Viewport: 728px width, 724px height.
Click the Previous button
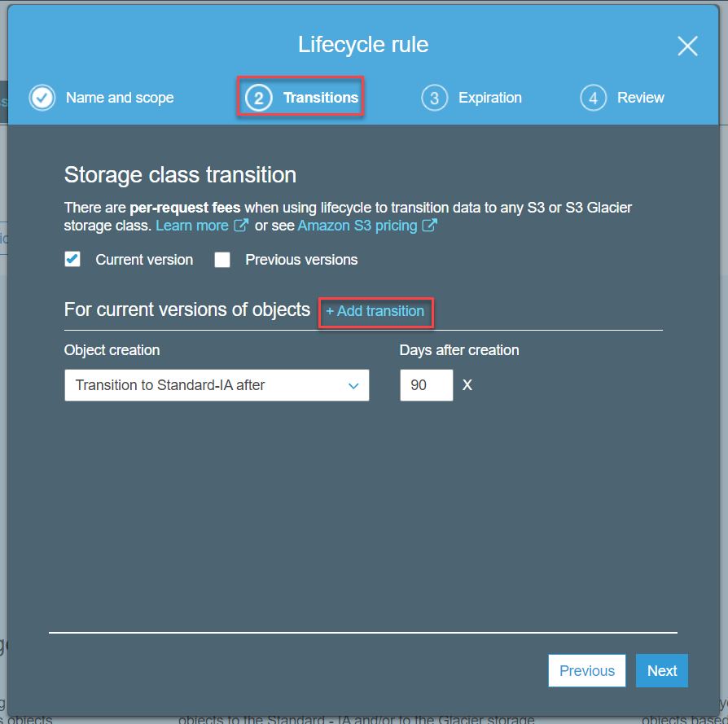pos(587,670)
